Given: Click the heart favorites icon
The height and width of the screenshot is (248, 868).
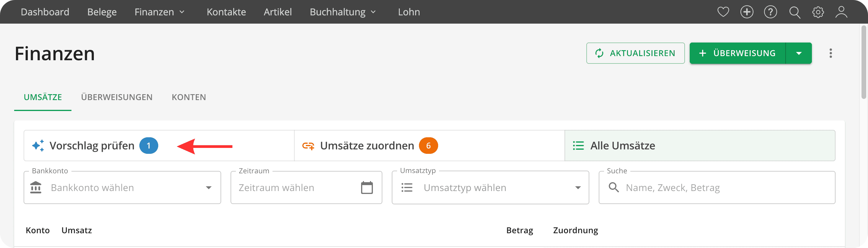Looking at the screenshot, I should click(x=723, y=12).
